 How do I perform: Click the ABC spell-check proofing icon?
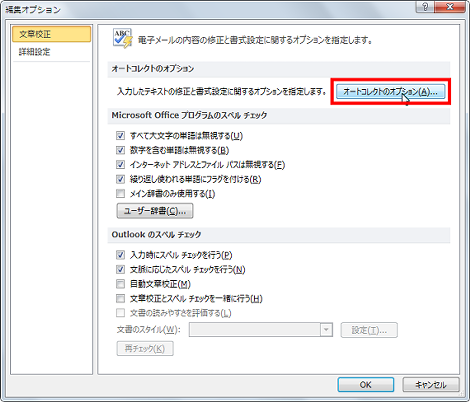(123, 39)
